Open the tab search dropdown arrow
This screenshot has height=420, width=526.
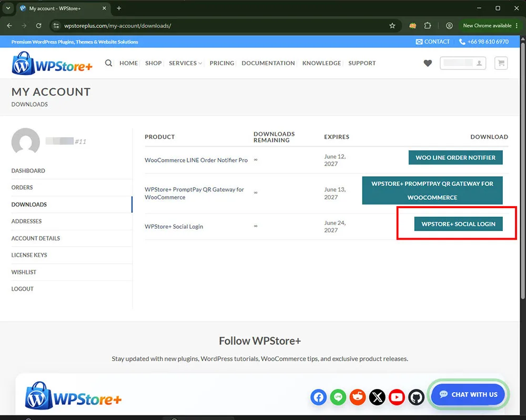coord(8,8)
